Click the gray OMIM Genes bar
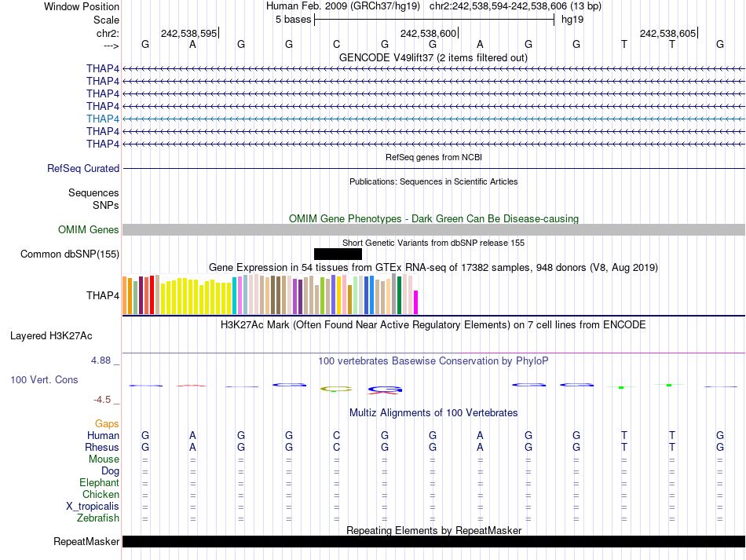This screenshot has height=560, width=746. [433, 229]
